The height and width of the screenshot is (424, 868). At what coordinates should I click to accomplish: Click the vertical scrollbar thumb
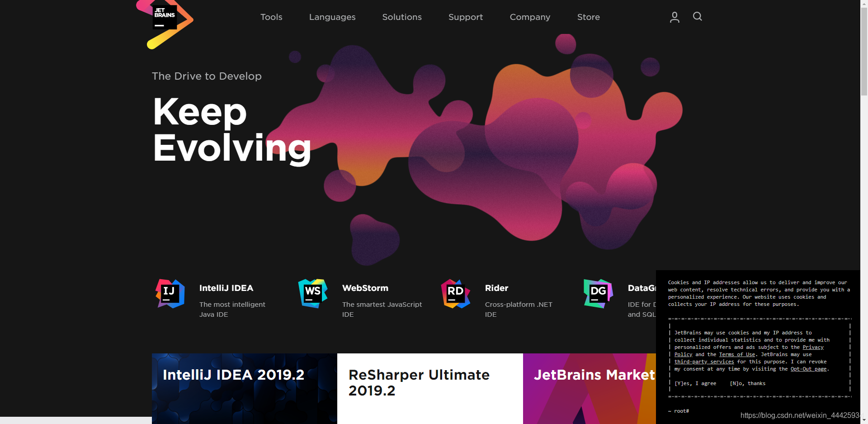[864, 52]
